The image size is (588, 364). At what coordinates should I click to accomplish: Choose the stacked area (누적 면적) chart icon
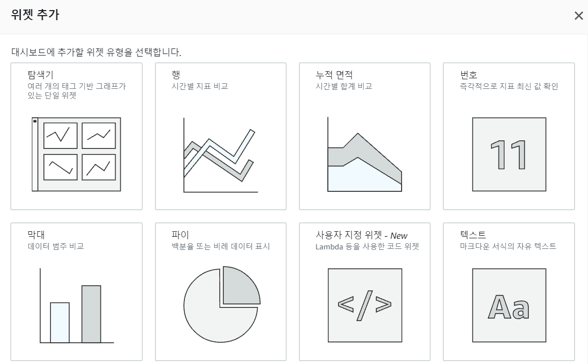point(365,155)
